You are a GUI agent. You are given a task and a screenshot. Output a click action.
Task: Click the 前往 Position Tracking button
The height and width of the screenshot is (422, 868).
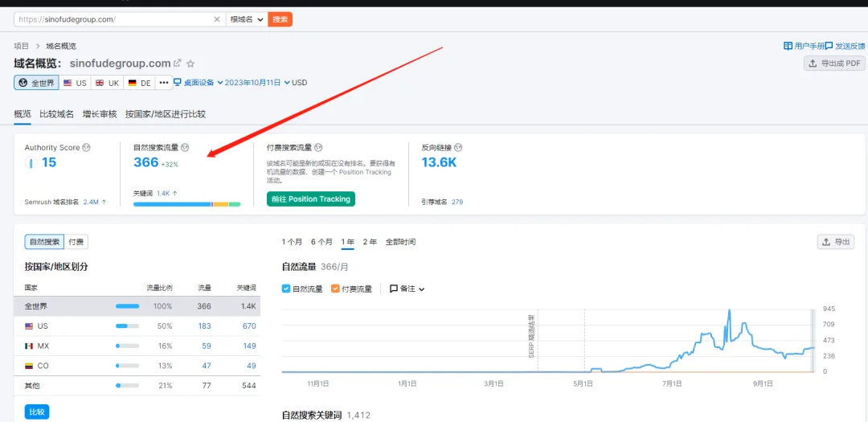[x=310, y=199]
